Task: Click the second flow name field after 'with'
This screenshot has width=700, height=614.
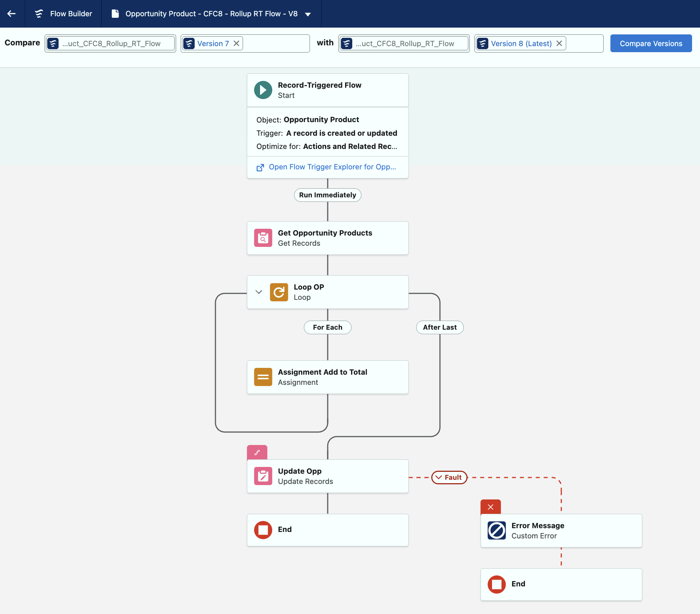Action: [x=404, y=43]
